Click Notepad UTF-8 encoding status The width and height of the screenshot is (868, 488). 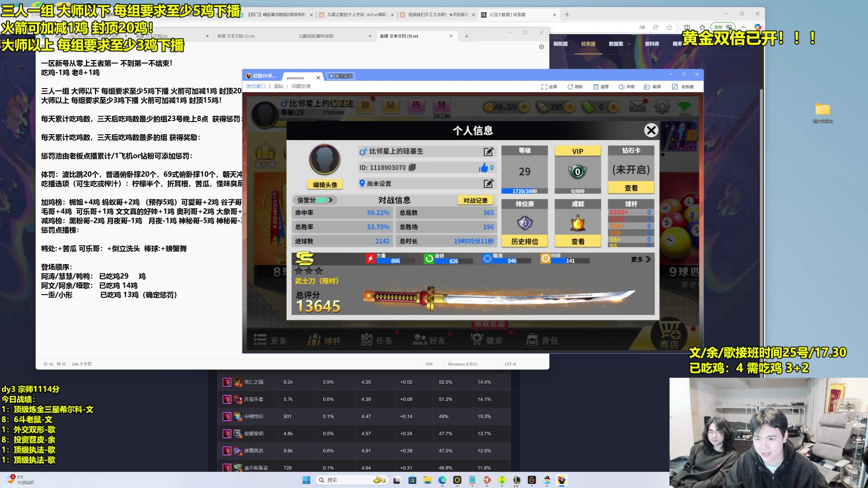(510, 364)
